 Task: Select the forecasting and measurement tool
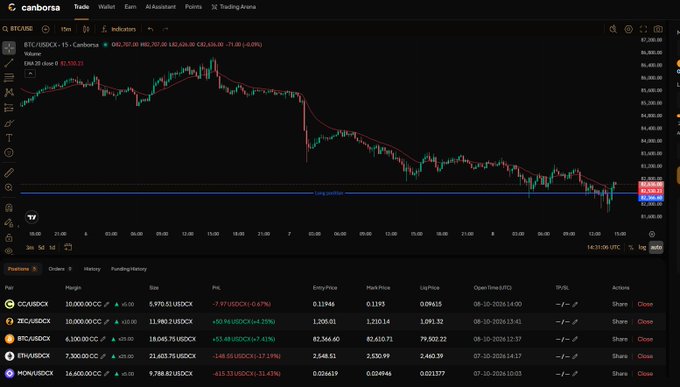pos(9,108)
